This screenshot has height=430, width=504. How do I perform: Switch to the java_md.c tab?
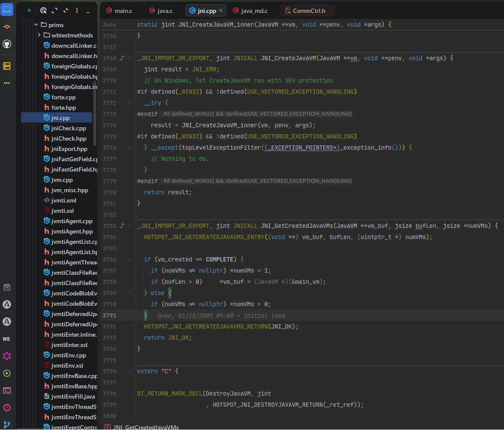(x=250, y=11)
